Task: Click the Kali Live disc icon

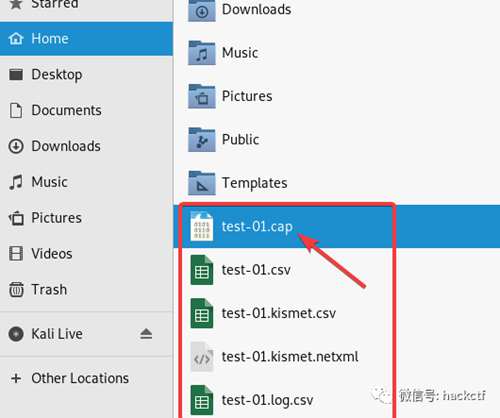Action: (16, 334)
